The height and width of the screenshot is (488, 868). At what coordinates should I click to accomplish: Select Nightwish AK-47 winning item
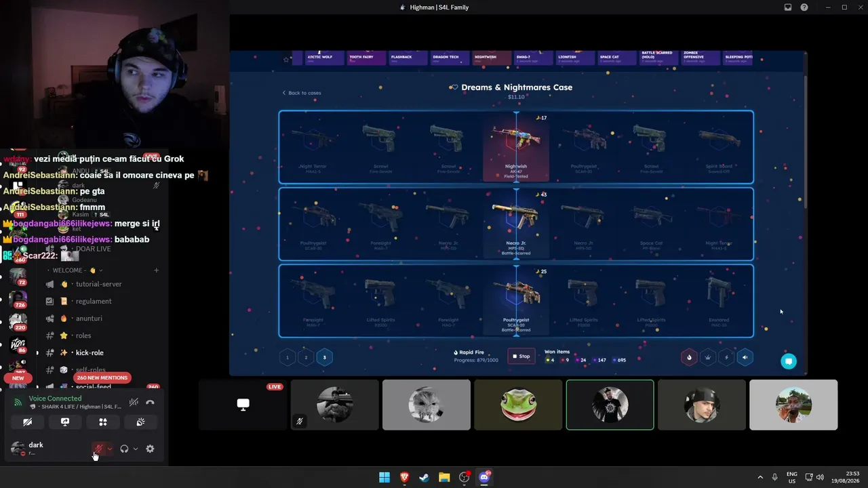pyautogui.click(x=516, y=147)
